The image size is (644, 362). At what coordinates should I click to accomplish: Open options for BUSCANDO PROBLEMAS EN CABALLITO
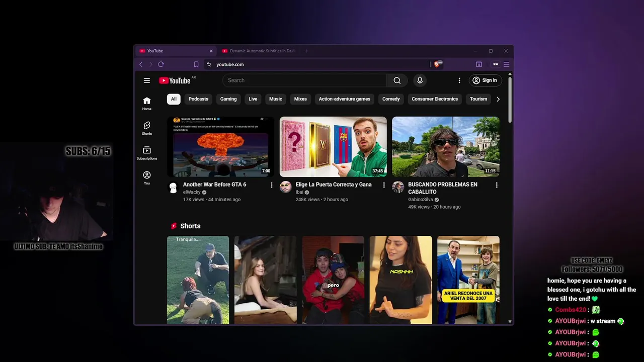pyautogui.click(x=497, y=185)
